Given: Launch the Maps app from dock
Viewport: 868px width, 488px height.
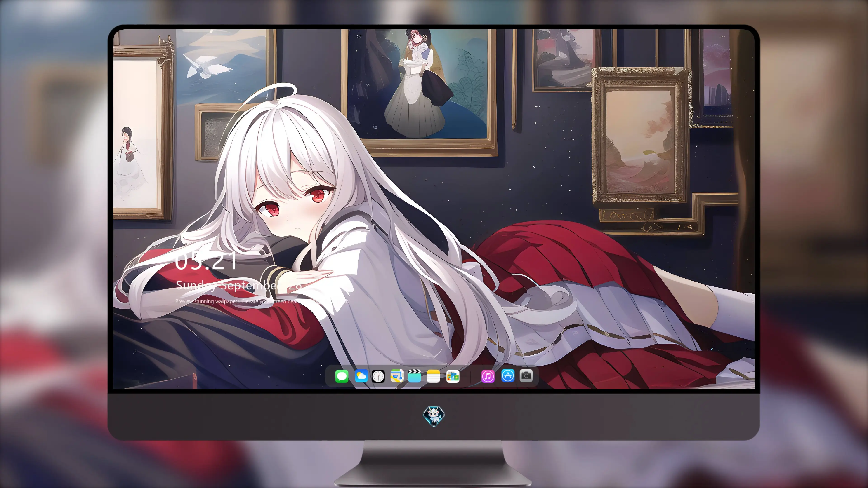Looking at the screenshot, I should coord(397,376).
